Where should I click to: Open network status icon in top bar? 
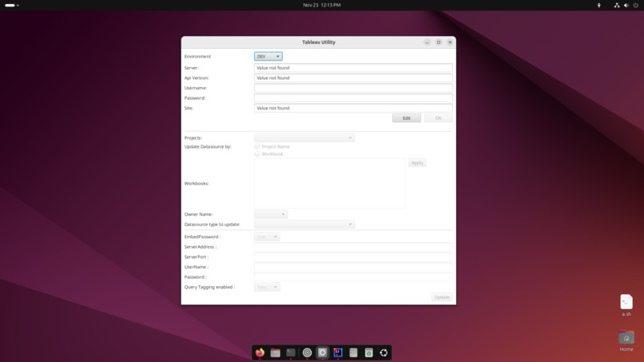tap(617, 6)
